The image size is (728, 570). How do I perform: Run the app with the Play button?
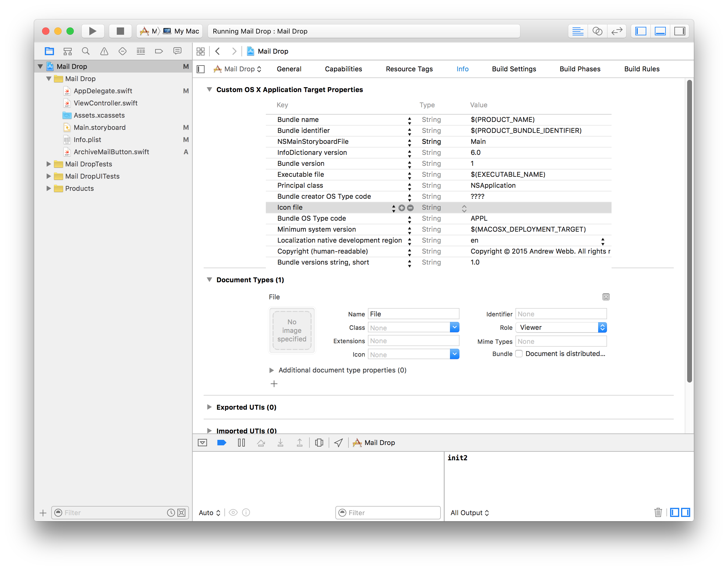coord(93,31)
